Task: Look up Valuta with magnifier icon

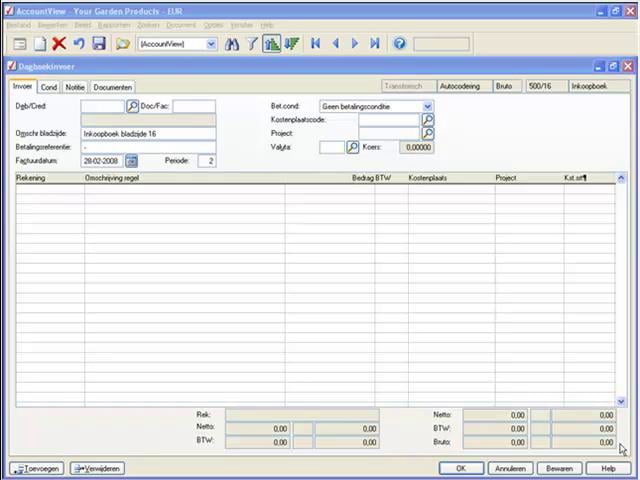Action: (353, 147)
